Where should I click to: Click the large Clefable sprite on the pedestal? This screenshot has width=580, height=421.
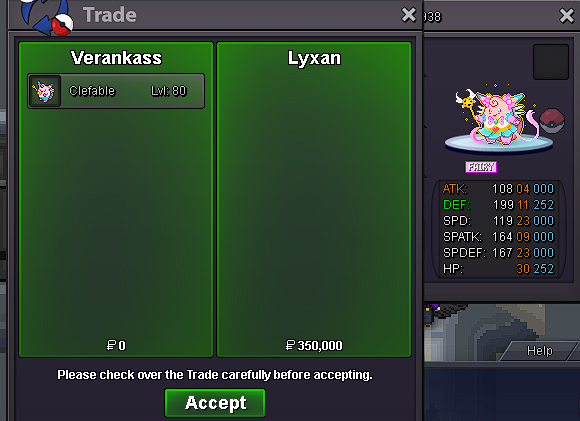[x=496, y=115]
